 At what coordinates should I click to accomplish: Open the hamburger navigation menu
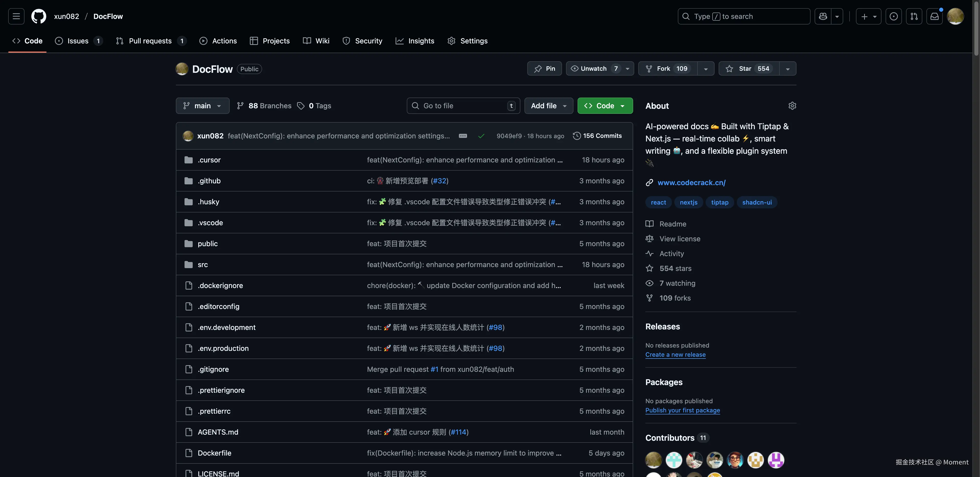[16, 16]
